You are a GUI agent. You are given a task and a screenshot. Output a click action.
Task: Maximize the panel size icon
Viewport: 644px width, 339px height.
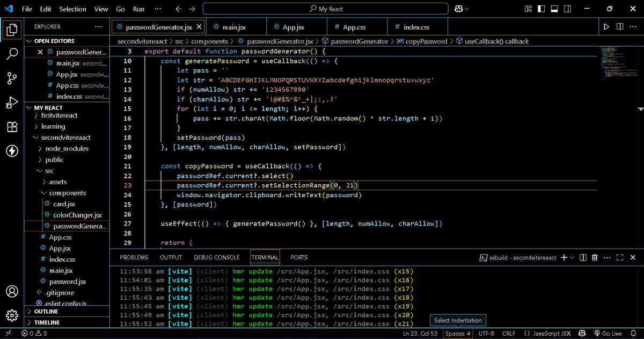pos(620,257)
